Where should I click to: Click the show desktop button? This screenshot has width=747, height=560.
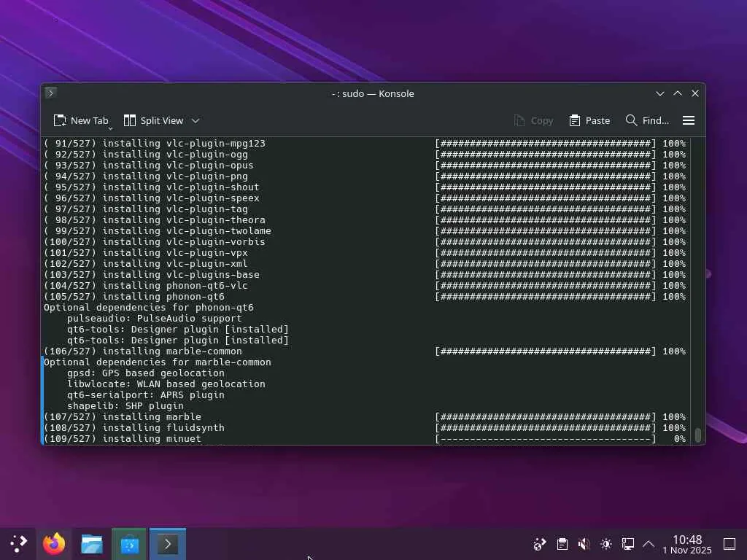point(729,544)
